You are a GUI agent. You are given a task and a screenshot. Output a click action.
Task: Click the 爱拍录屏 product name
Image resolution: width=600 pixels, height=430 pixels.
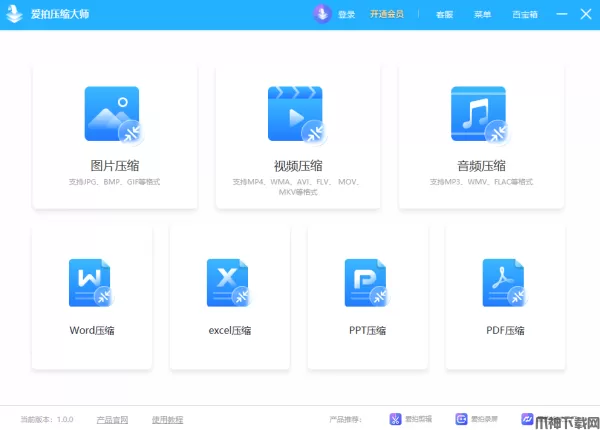pos(484,419)
